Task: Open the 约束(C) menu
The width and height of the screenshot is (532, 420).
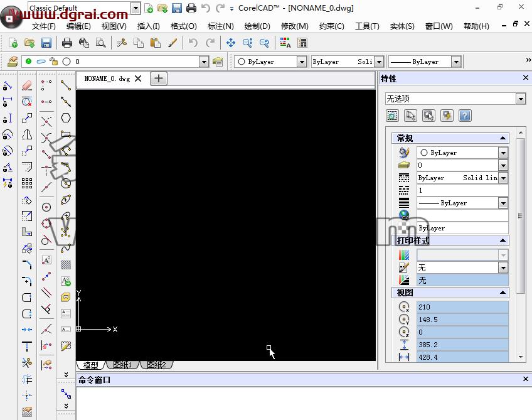Action: [331, 26]
